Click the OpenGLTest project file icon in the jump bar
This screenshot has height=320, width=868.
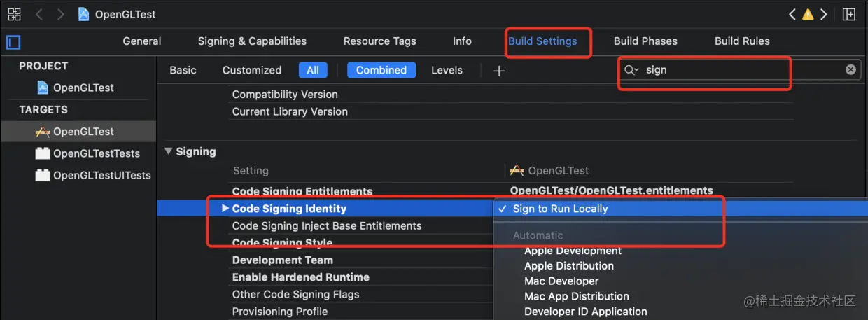tap(84, 14)
